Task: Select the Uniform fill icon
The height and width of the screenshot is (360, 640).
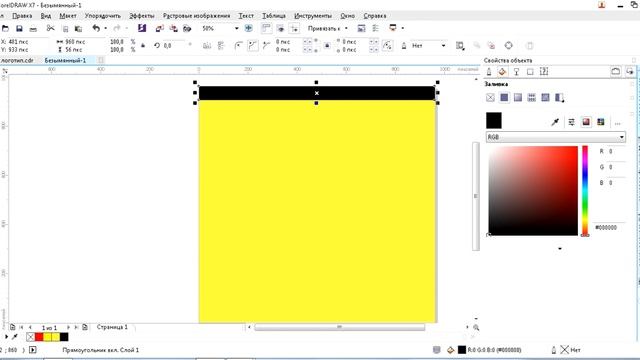Action: 504,98
